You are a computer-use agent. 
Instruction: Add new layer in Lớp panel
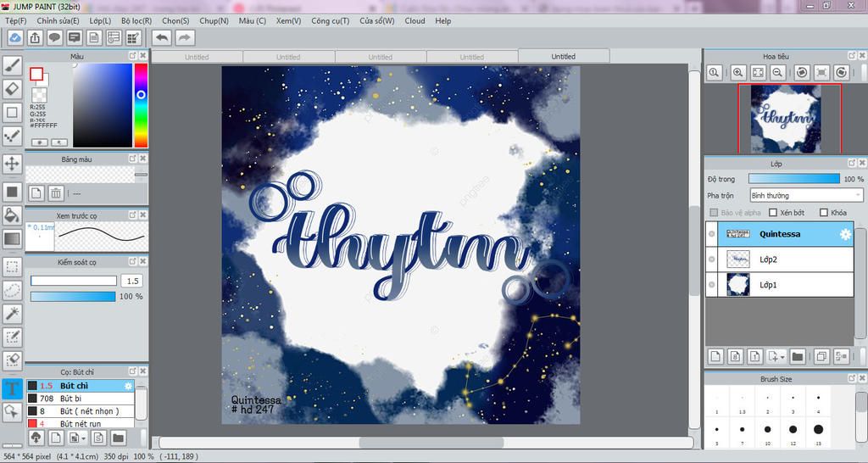[715, 357]
